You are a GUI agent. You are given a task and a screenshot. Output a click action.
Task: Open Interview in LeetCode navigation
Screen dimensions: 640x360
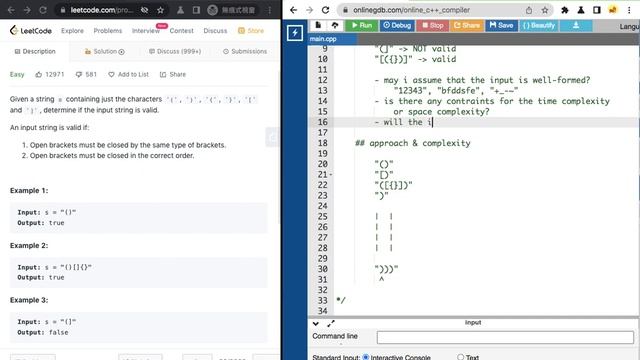(x=146, y=31)
